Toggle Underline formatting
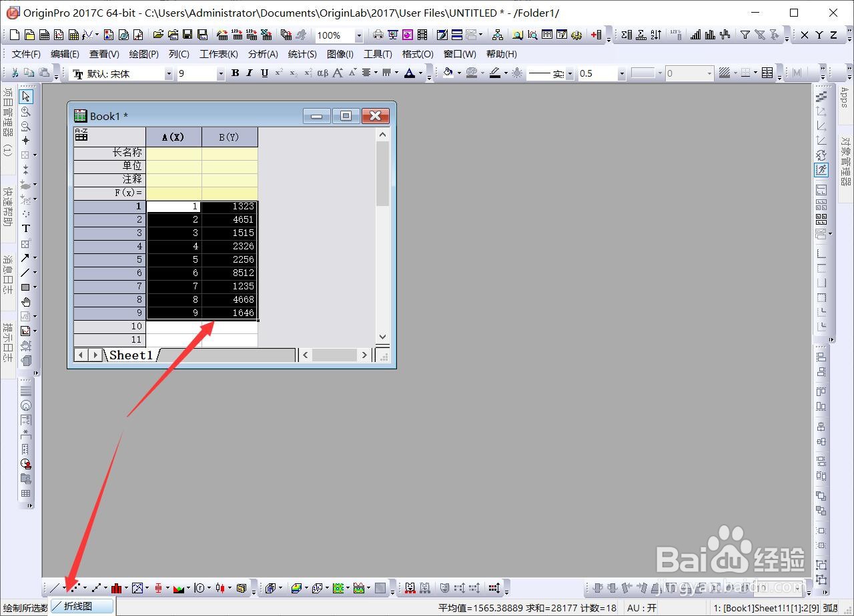Viewport: 854px width, 616px height. point(264,73)
